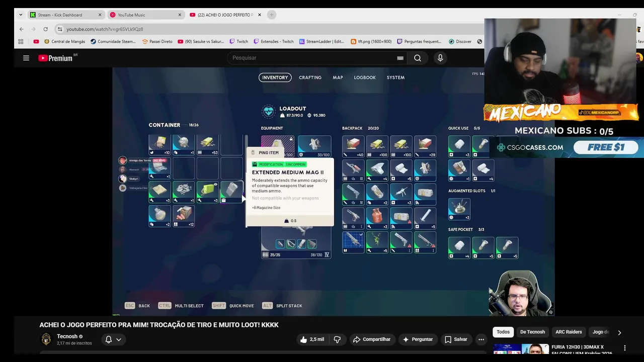The width and height of the screenshot is (644, 362).
Task: Open the Central de Mangás bookmark
Action: [64, 42]
